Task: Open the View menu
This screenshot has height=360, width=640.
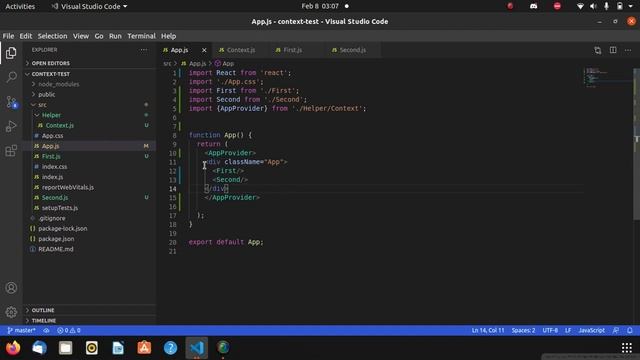Action: [x=81, y=36]
